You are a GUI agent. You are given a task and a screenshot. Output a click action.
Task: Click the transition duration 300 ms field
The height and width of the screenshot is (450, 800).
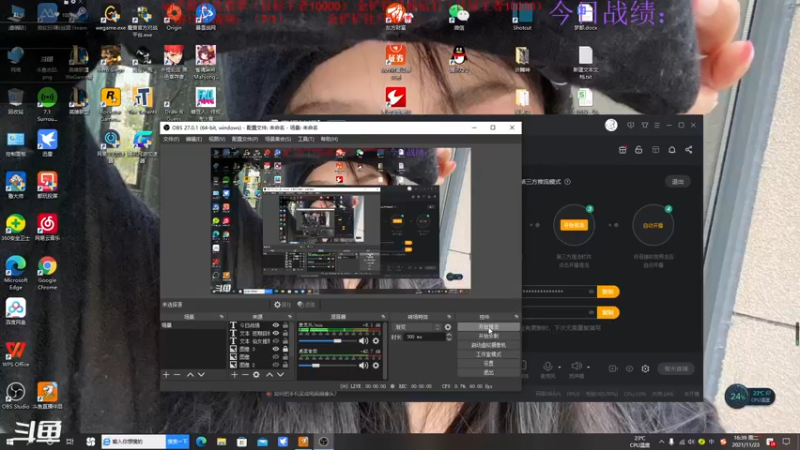[424, 337]
